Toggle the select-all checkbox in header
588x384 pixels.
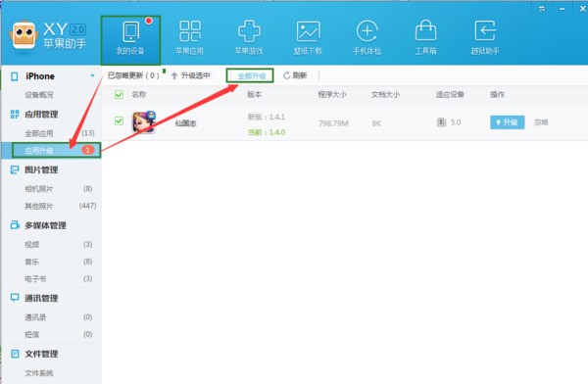(119, 94)
